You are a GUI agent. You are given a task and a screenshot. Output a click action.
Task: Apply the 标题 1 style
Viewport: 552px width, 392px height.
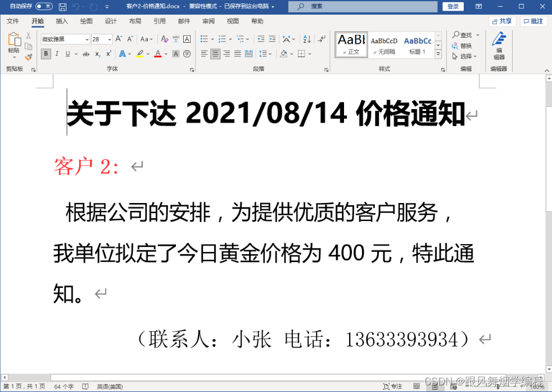coord(418,45)
